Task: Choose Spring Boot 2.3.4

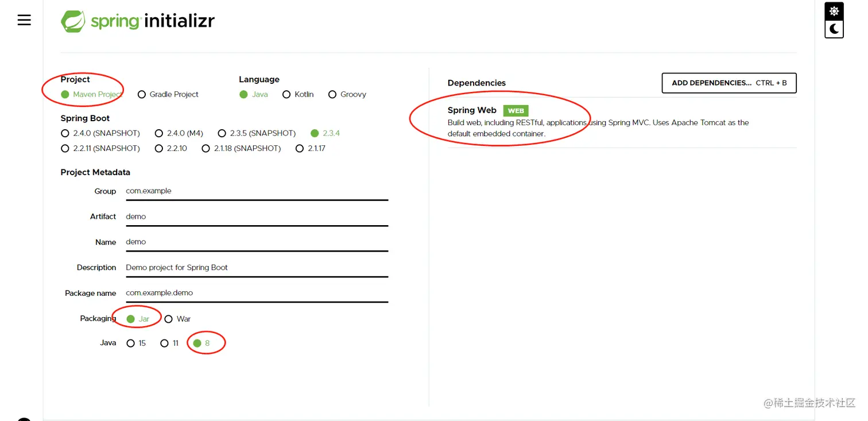Action: [325, 133]
